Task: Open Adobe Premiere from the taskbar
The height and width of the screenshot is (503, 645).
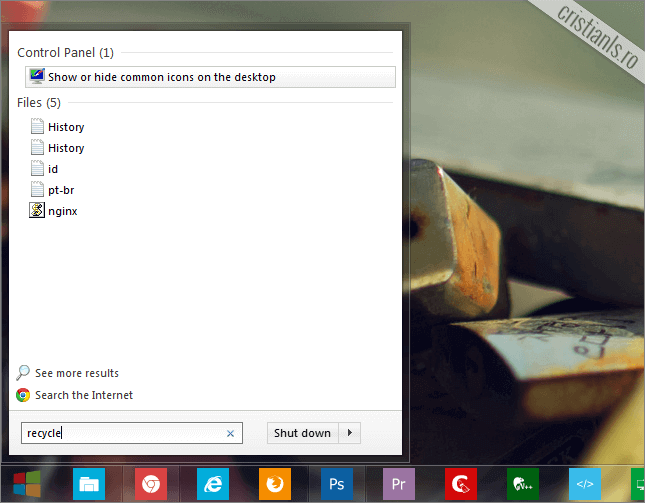Action: (x=398, y=484)
